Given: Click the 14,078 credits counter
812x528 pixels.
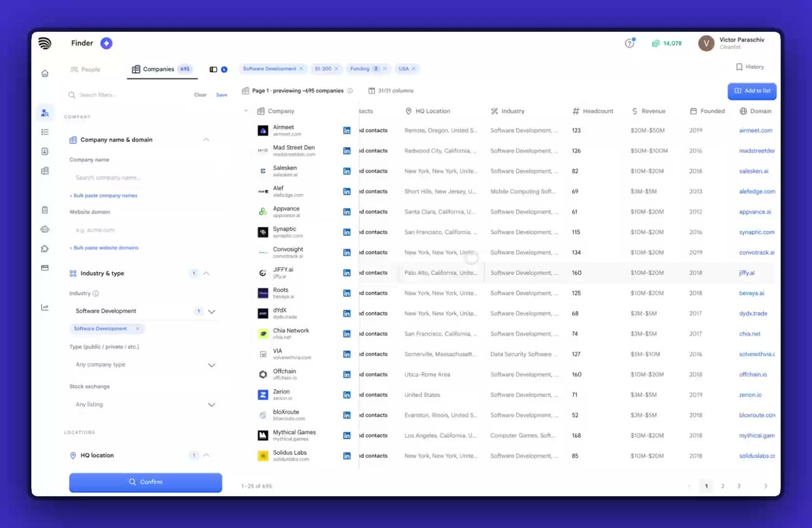Looking at the screenshot, I should click(667, 43).
